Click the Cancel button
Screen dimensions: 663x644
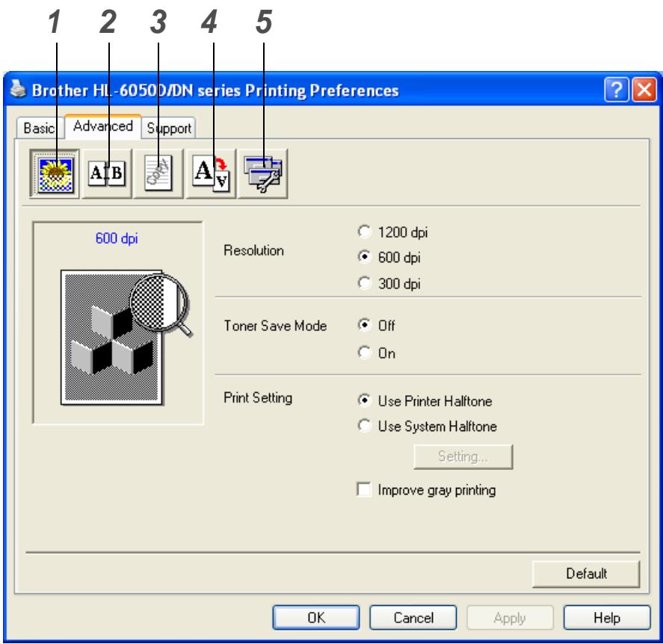pyautogui.click(x=413, y=618)
